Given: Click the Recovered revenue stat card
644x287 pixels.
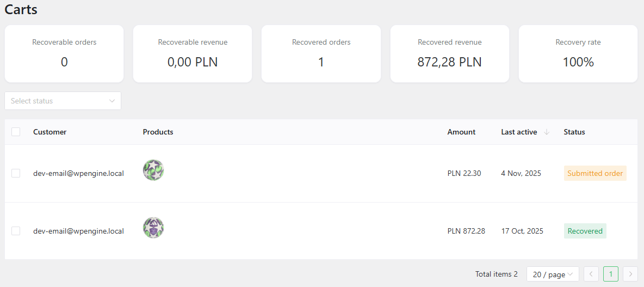Looking at the screenshot, I should pos(449,53).
